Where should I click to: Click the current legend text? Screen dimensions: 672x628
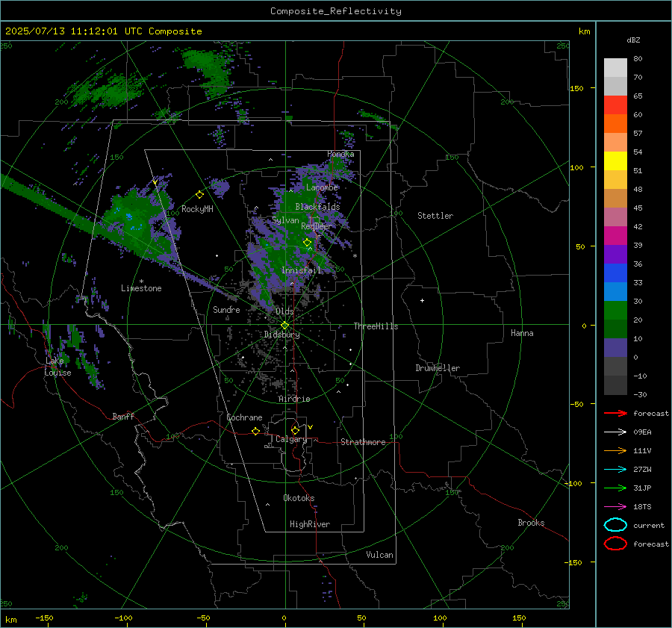(649, 525)
